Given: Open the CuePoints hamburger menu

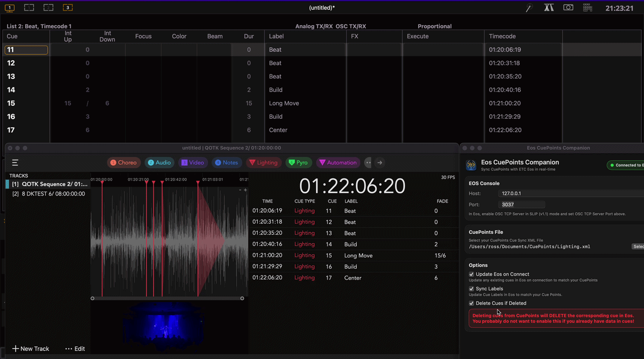Looking at the screenshot, I should (x=15, y=162).
